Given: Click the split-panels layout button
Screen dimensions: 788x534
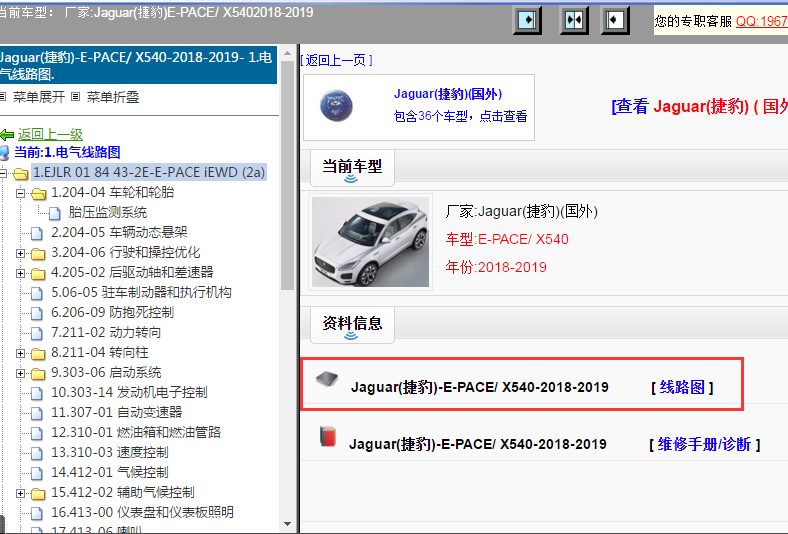Looking at the screenshot, I should pos(574,20).
